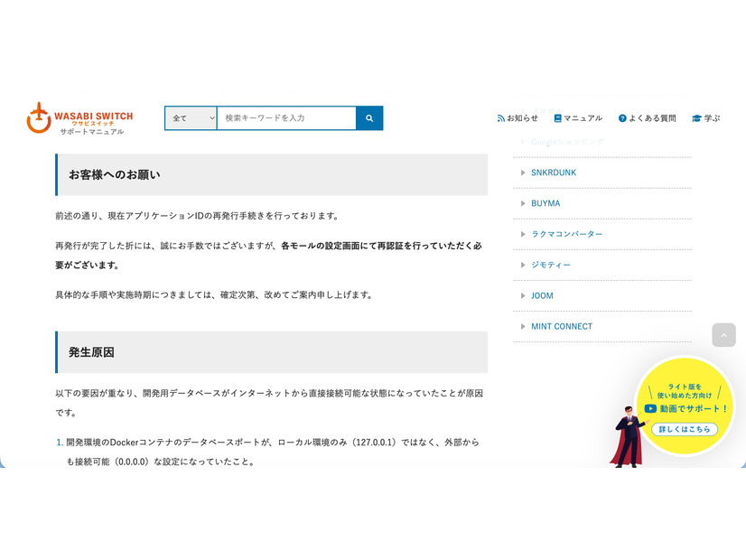The image size is (746, 560).
Task: Click the 発生原因 heading
Action: [x=91, y=352]
